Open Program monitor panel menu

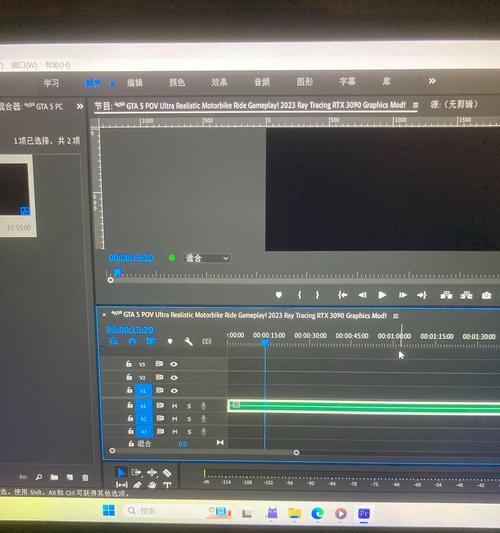[415, 105]
